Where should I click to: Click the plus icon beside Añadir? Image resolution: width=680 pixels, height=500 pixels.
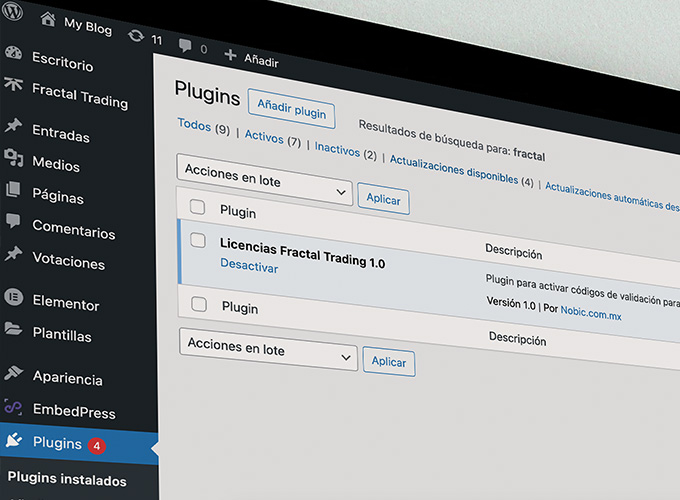230,55
